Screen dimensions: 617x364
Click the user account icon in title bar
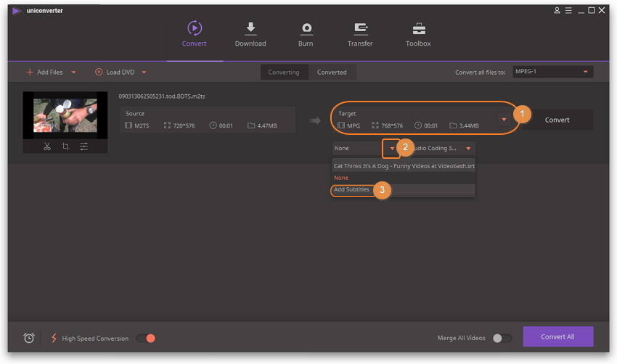[557, 10]
